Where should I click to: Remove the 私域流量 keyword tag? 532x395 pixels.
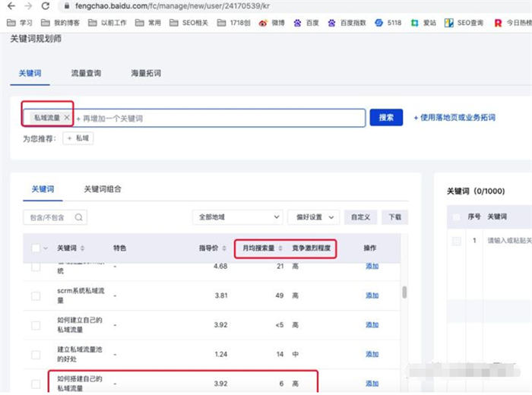pyautogui.click(x=67, y=118)
